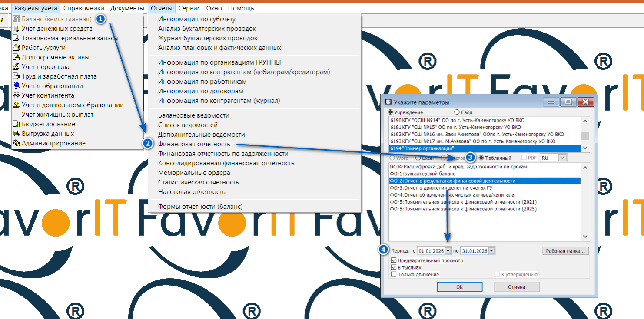Select the Работы/услуги printer icon
Viewport: 644px width, 319px height.
(x=17, y=48)
